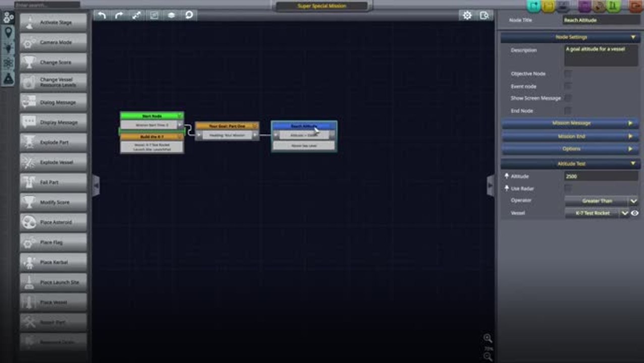The width and height of the screenshot is (644, 363).
Task: Click the teal top-bar icon
Action: pyautogui.click(x=533, y=6)
